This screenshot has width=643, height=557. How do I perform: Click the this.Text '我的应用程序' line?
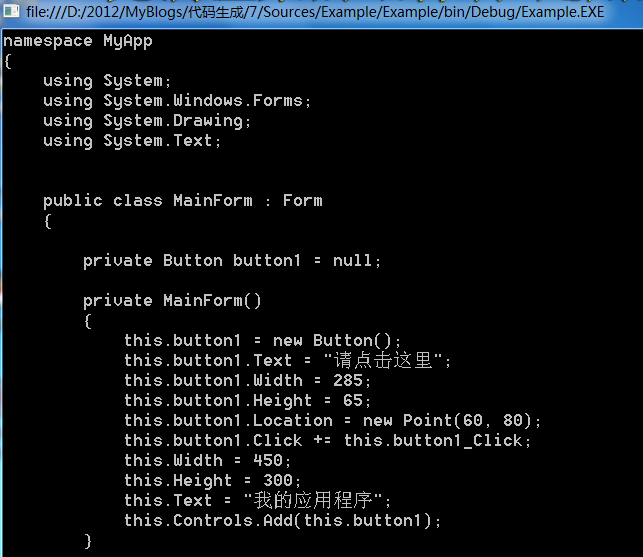(258, 501)
